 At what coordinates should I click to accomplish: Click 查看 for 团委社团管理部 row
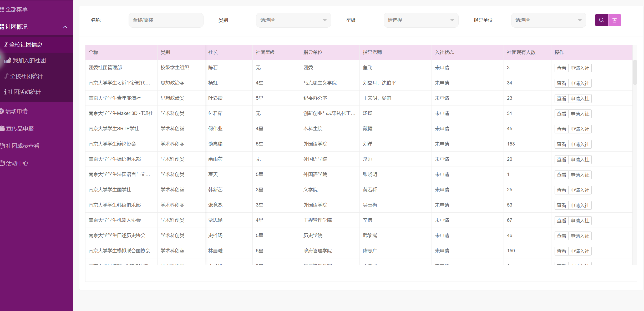(x=561, y=68)
